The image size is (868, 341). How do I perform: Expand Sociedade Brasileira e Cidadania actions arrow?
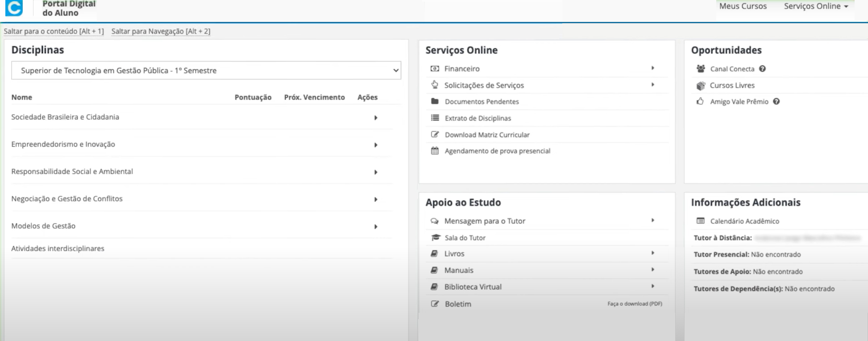(376, 118)
